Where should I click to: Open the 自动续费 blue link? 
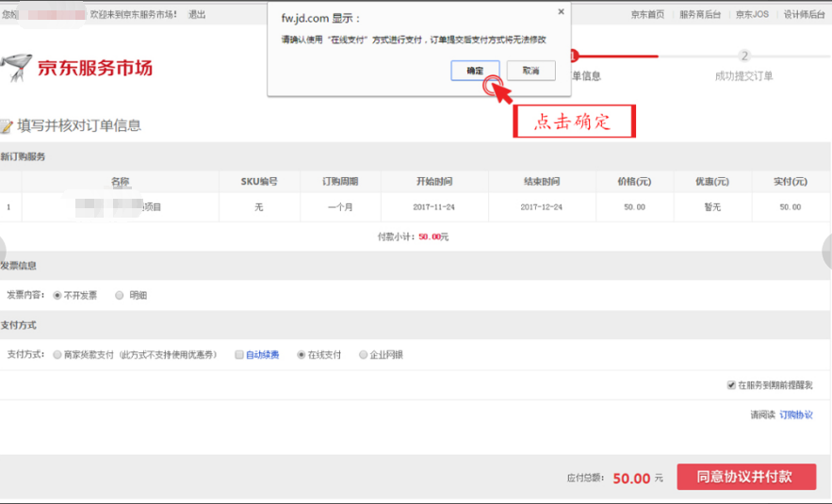click(262, 355)
